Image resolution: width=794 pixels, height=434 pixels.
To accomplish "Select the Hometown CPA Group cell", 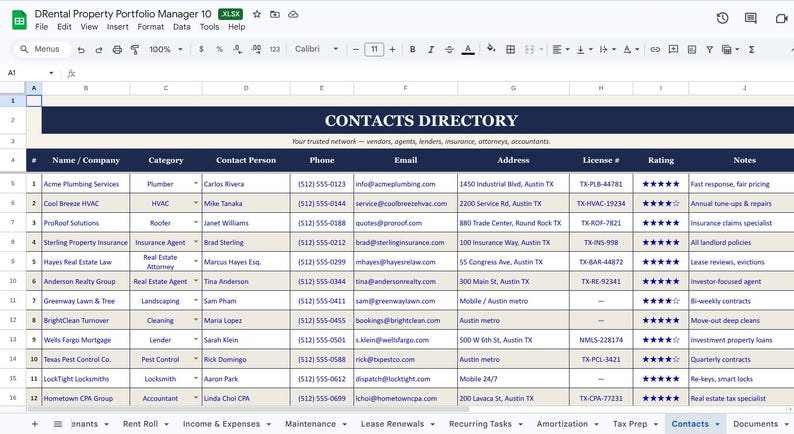I will point(86,398).
